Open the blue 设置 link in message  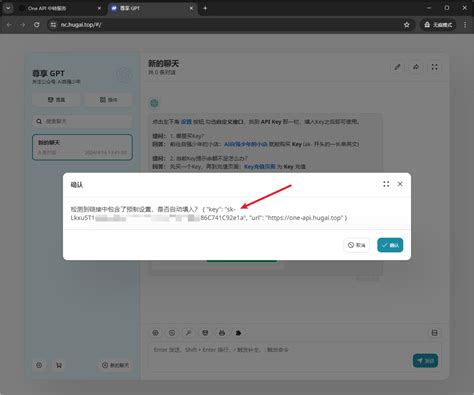(186, 122)
